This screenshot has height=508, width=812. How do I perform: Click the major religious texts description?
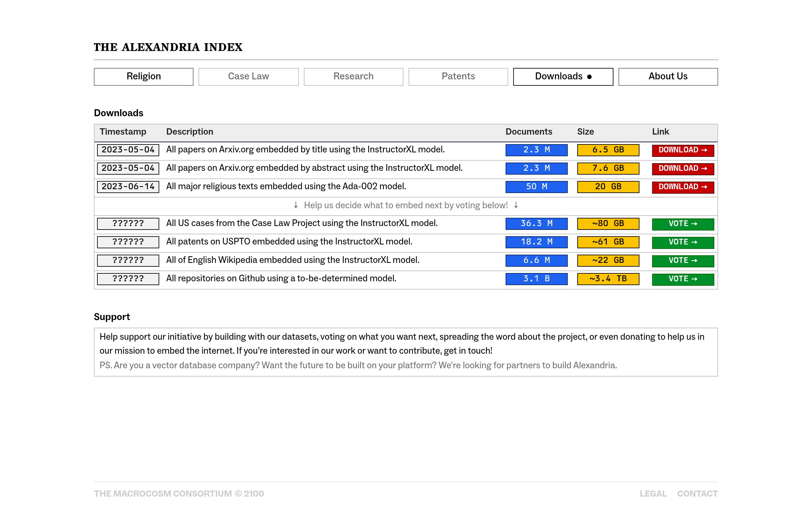(286, 187)
